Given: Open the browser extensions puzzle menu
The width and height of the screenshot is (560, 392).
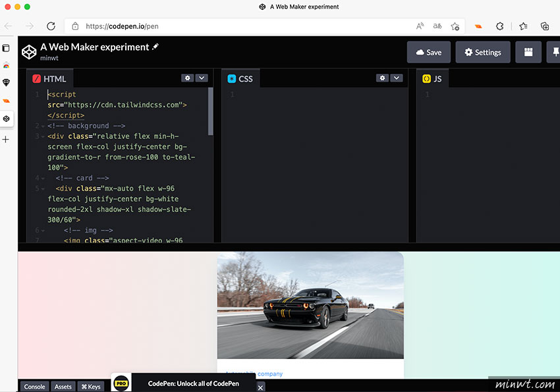Looking at the screenshot, I should [x=499, y=26].
